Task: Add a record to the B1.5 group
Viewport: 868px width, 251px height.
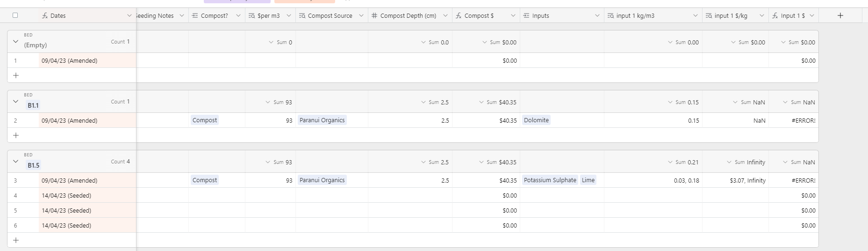Action: click(x=15, y=240)
